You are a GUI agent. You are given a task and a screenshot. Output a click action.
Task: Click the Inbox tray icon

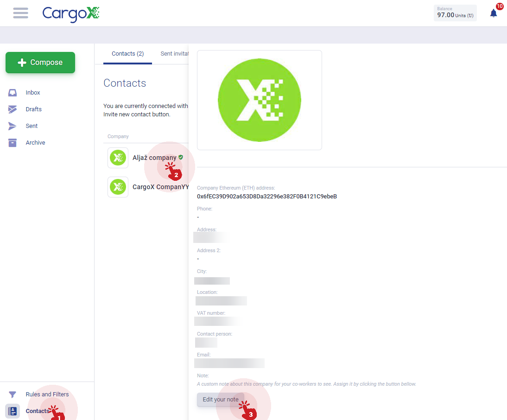pyautogui.click(x=13, y=93)
